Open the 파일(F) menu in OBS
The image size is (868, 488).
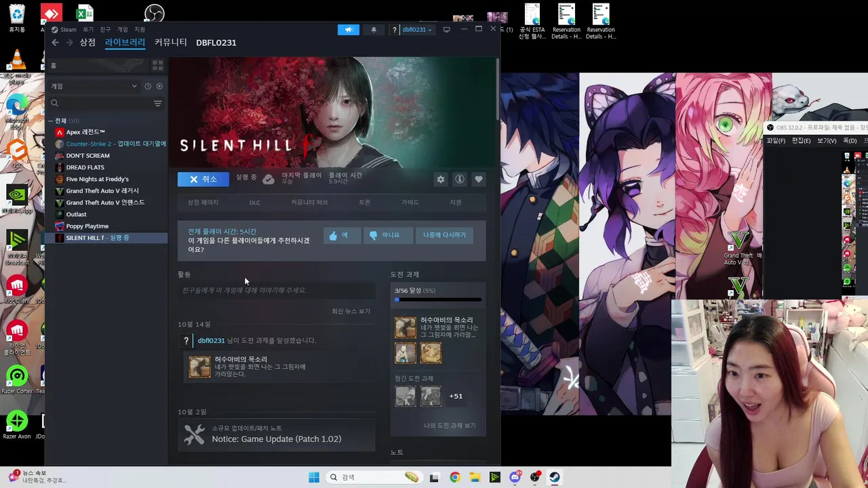[x=776, y=140]
